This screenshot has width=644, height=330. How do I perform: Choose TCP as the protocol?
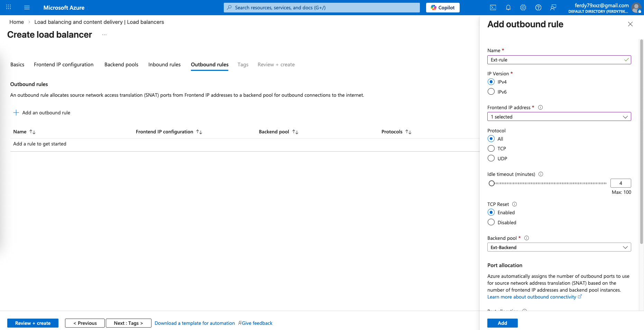[x=491, y=149]
